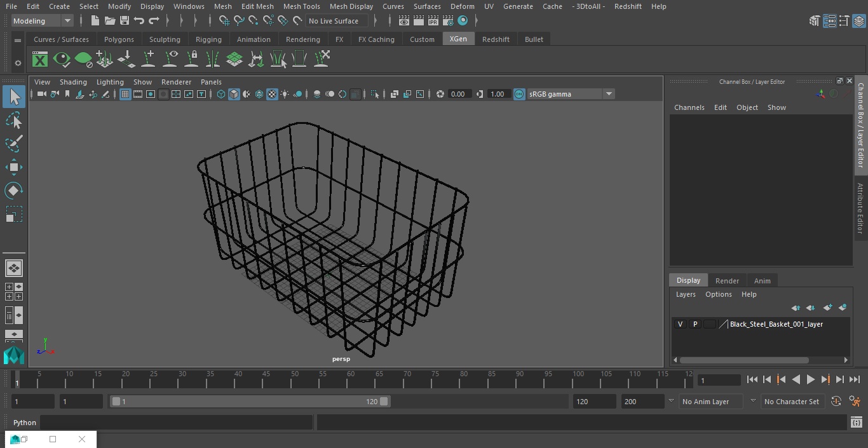Screen dimensions: 868x448
Task: Click Python script language label
Action: pyautogui.click(x=25, y=423)
